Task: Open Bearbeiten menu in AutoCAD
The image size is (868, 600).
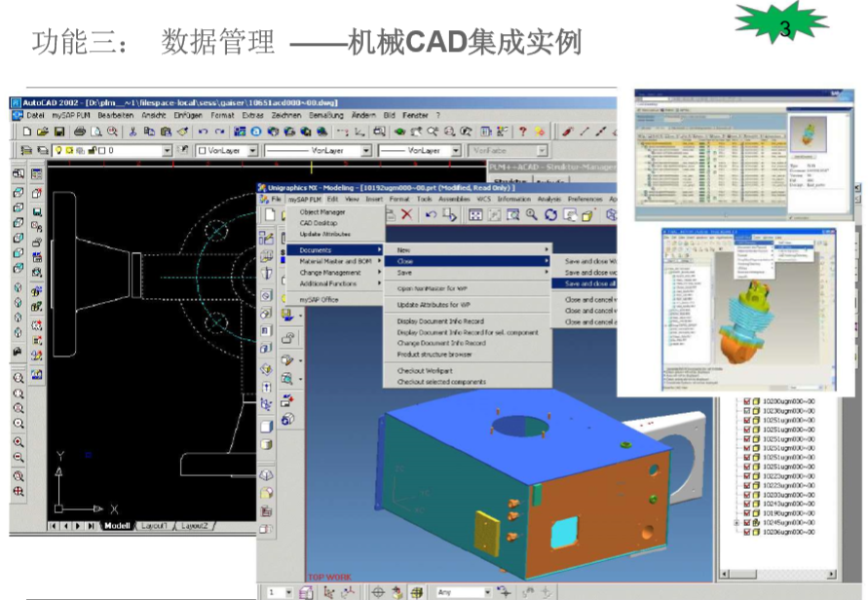Action: click(116, 116)
